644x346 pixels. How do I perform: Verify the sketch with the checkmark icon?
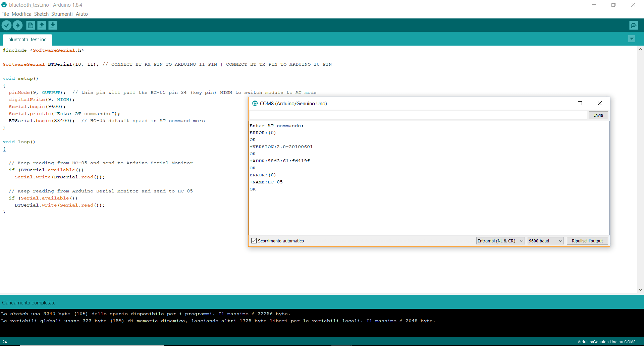[6, 25]
